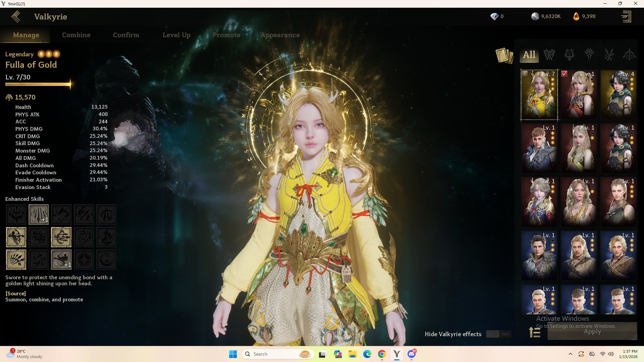This screenshot has height=362, width=644.
Task: Click the sort order icon beside Apply
Action: coord(535,332)
